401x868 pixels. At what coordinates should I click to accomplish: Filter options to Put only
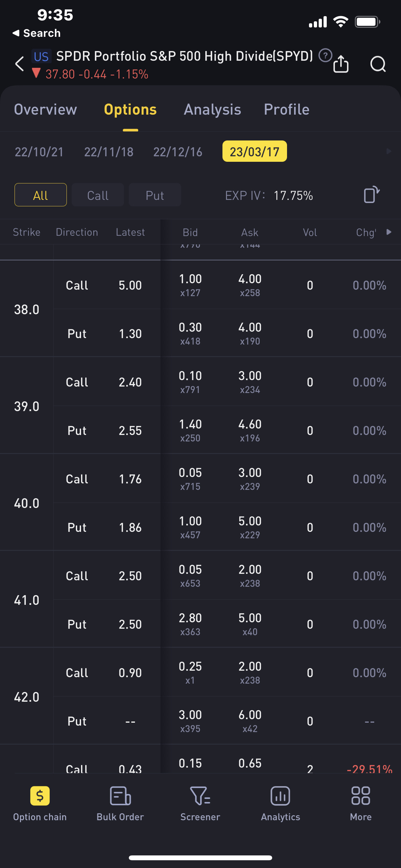tap(155, 195)
